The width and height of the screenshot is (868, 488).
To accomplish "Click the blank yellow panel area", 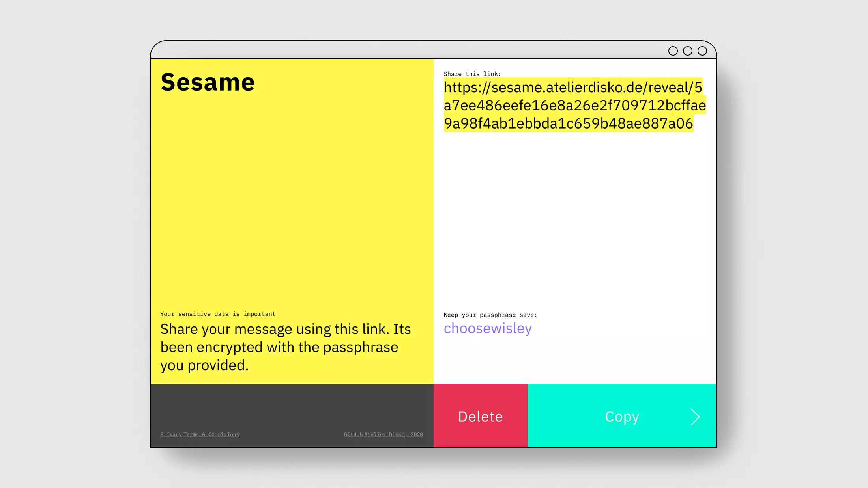I will [x=292, y=197].
